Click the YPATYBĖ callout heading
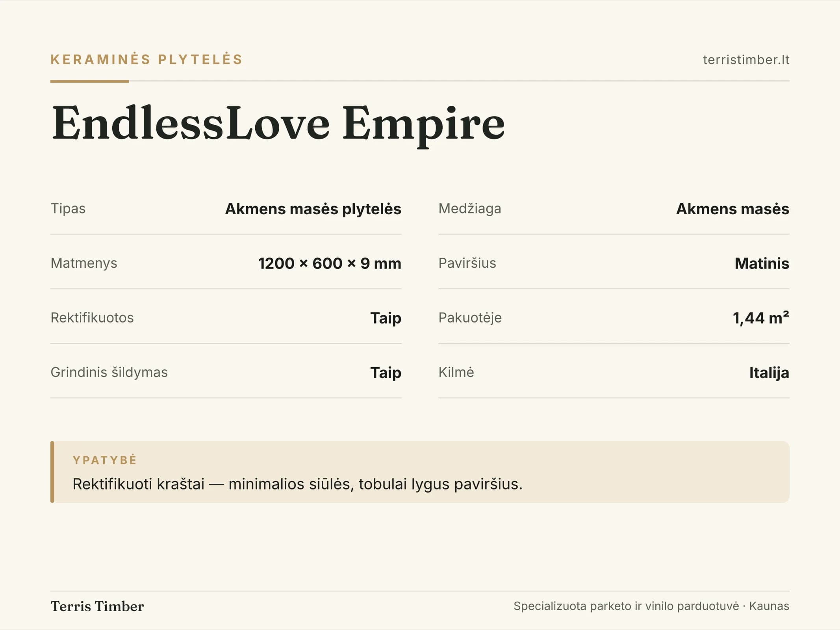The image size is (840, 630). pos(105,460)
